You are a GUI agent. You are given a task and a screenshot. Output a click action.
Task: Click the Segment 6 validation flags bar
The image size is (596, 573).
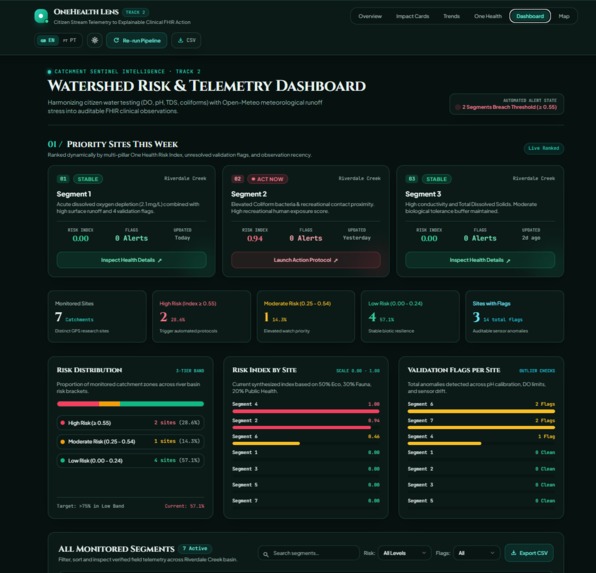[x=481, y=411]
